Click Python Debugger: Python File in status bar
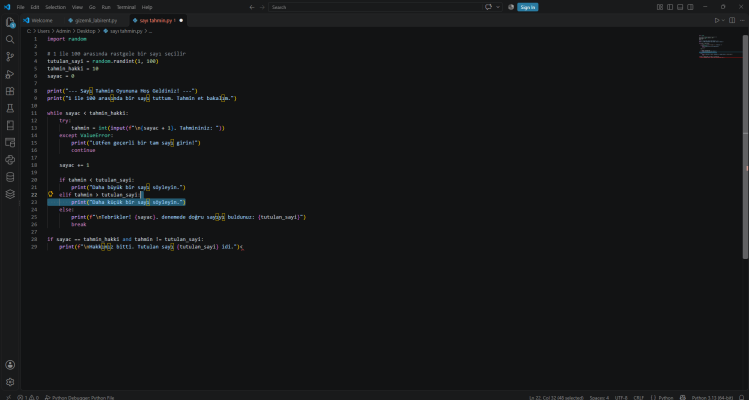The height and width of the screenshot is (400, 749). tap(79, 397)
